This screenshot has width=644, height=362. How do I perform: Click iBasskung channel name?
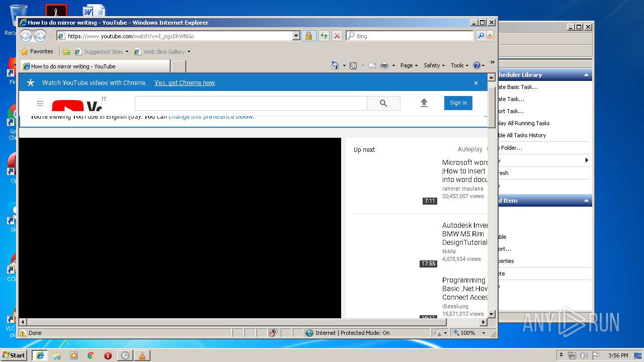[x=455, y=306]
